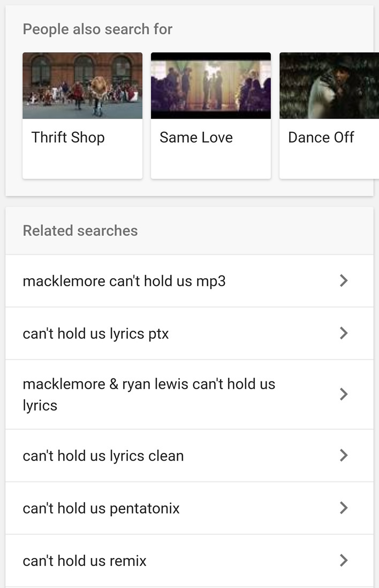Search can't hold us lyrics ptx
The width and height of the screenshot is (379, 588).
(x=96, y=333)
